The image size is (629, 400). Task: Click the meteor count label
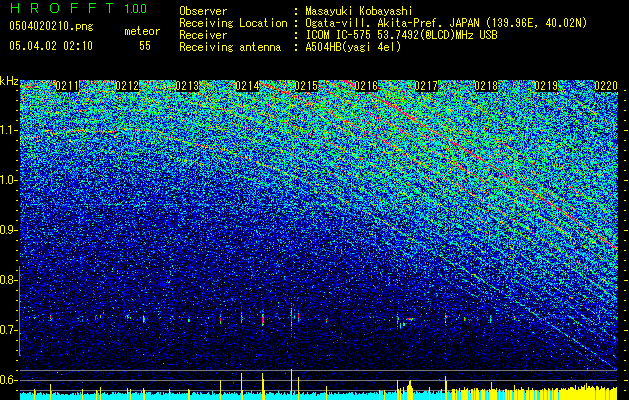pos(142,31)
